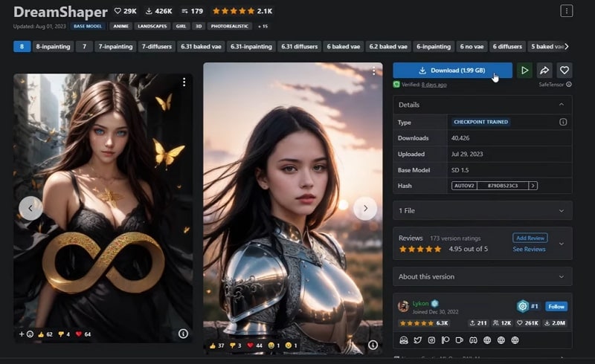Click the Add Review button
Screen dimensions: 595x364
pyautogui.click(x=530, y=238)
